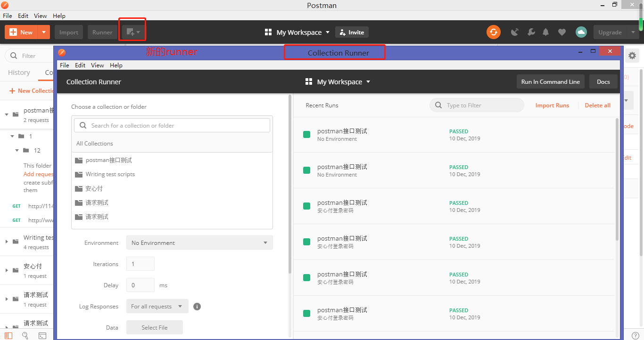Click the Import Runs link
644x340 pixels.
552,105
